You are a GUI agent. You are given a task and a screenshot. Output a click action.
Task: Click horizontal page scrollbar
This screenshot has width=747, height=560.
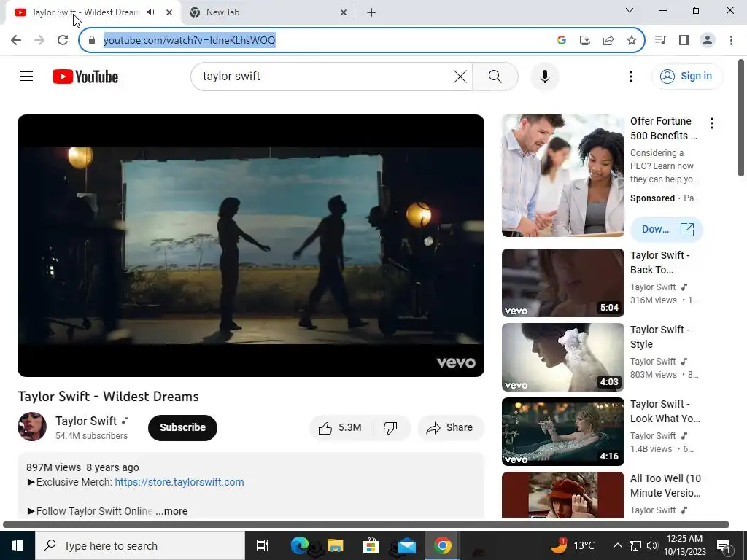pos(366,524)
